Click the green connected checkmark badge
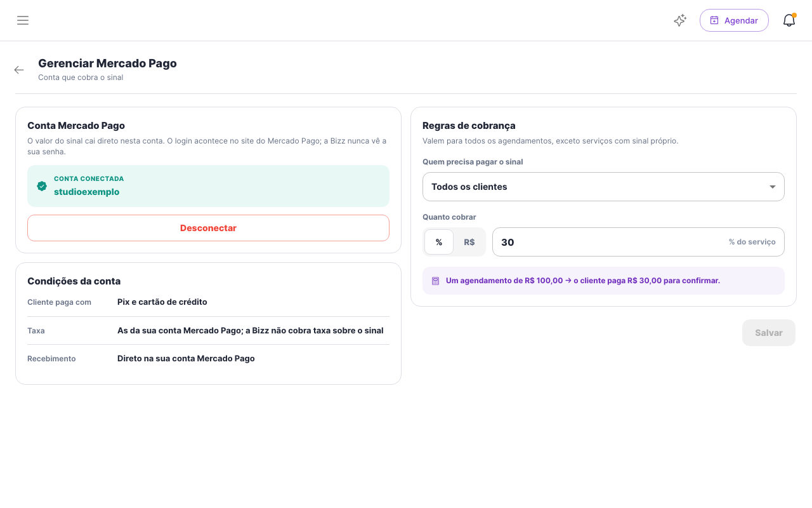Image resolution: width=812 pixels, height=508 pixels. pyautogui.click(x=42, y=186)
